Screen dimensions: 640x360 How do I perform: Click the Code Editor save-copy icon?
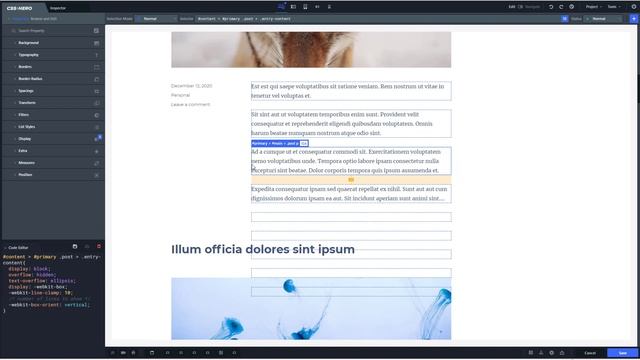75,247
